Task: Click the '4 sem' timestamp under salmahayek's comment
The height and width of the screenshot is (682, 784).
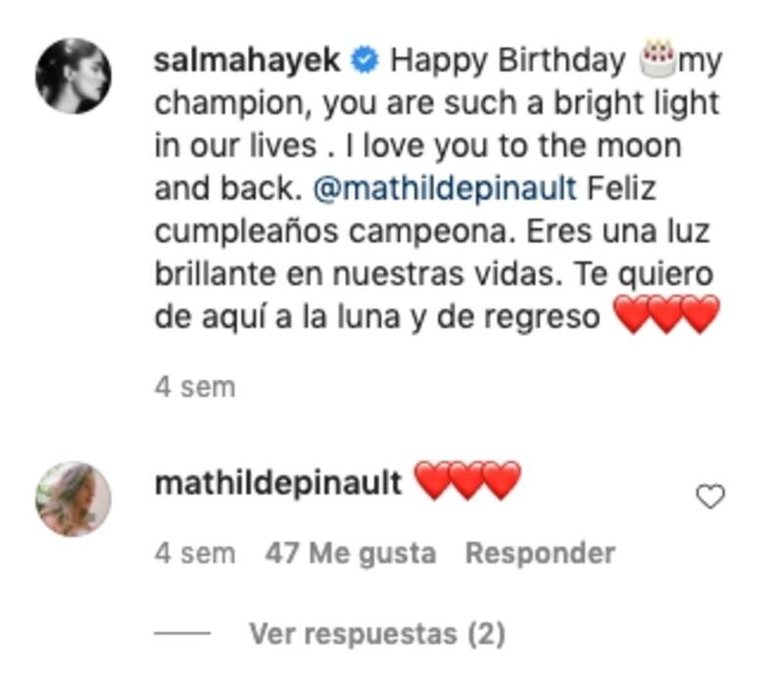Action: [195, 387]
